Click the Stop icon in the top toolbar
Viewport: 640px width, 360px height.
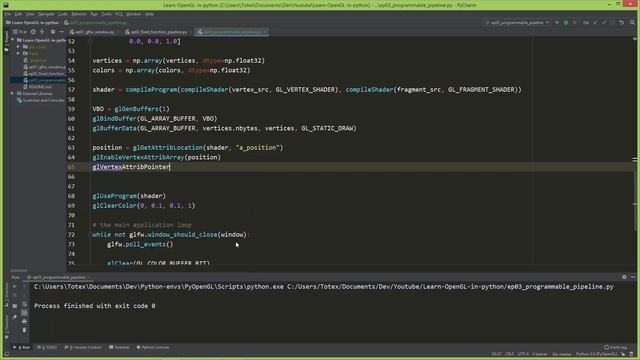(575, 23)
